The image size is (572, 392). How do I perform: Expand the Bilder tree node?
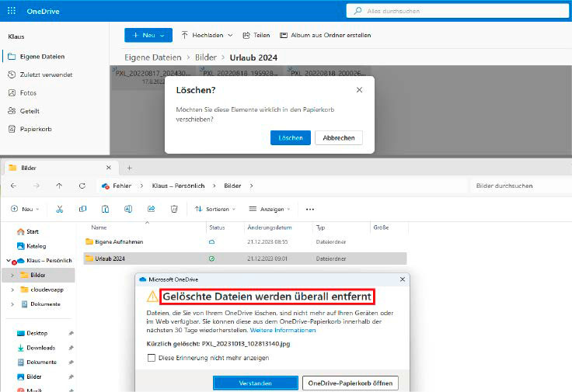pyautogui.click(x=12, y=275)
